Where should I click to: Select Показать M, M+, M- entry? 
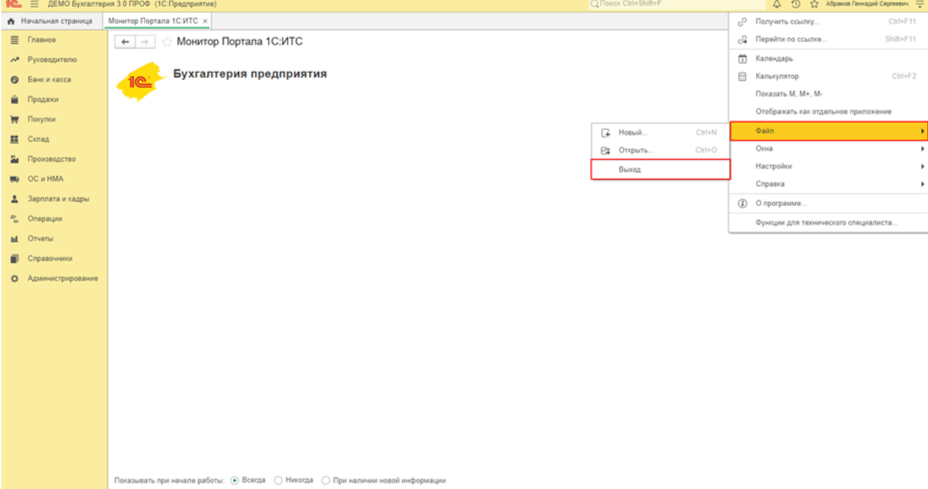click(x=829, y=94)
